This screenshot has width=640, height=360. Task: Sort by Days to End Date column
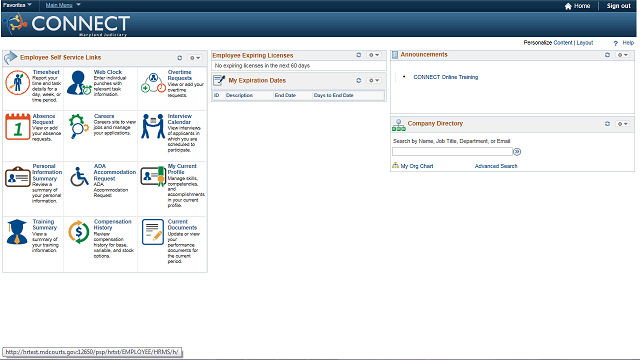333,95
